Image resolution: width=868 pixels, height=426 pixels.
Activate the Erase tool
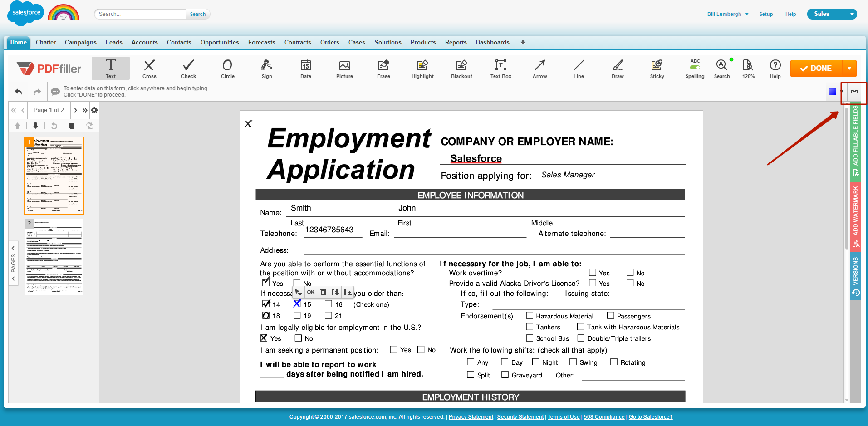[384, 69]
